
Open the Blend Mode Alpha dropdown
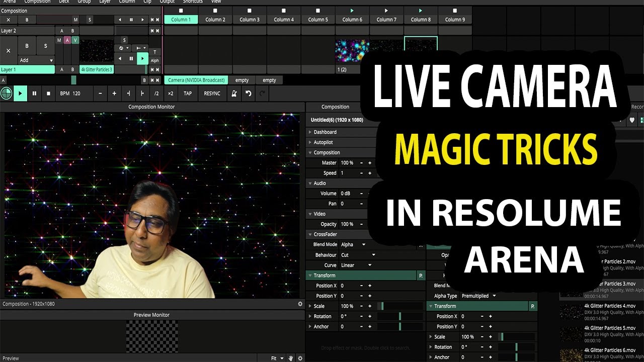click(x=354, y=244)
